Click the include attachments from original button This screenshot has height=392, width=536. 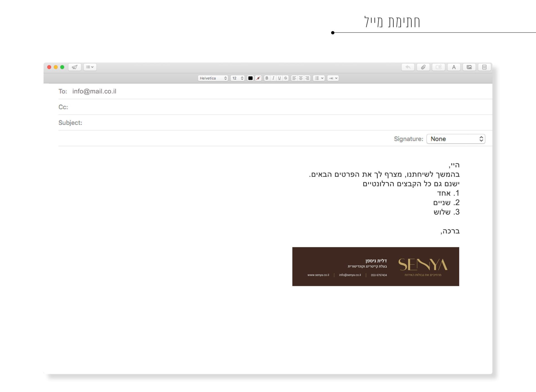click(x=439, y=67)
